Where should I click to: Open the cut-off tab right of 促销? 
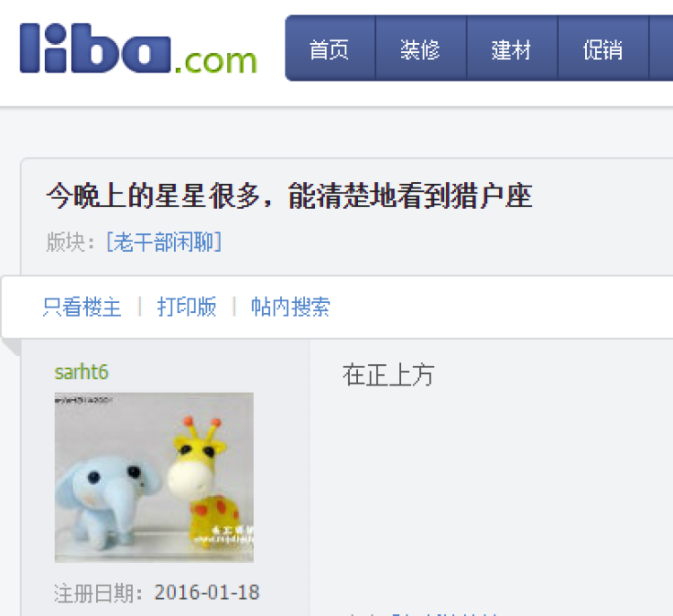pos(661,48)
